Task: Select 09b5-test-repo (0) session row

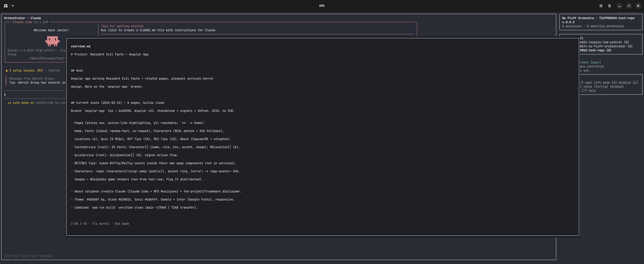Action: [595, 50]
